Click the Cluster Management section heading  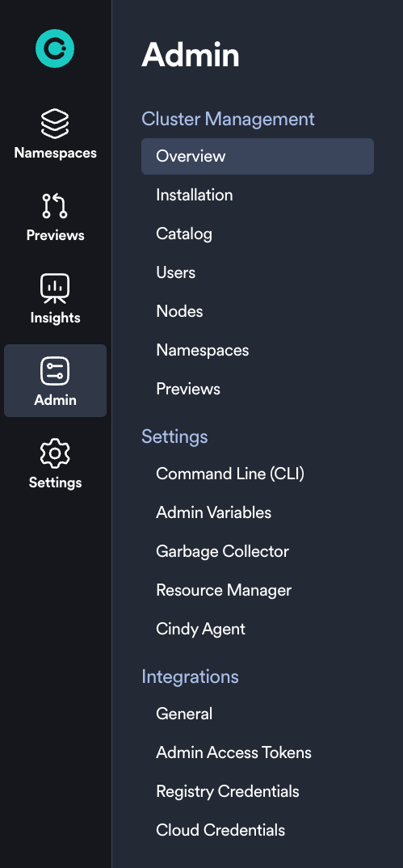click(x=228, y=119)
